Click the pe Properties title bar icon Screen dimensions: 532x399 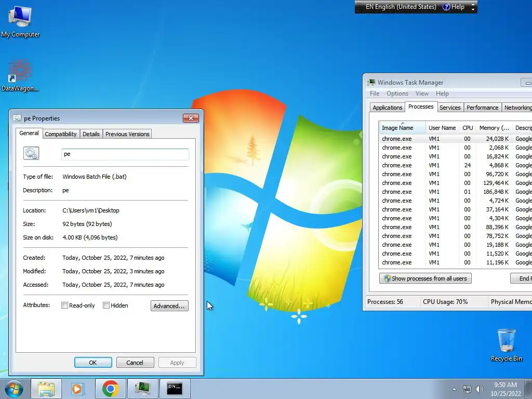point(17,118)
